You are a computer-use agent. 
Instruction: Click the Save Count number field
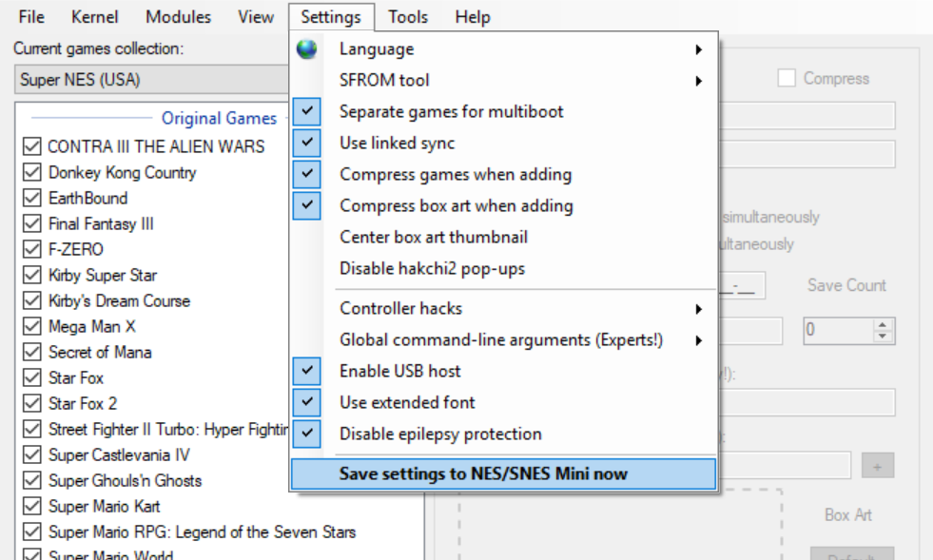point(839,331)
